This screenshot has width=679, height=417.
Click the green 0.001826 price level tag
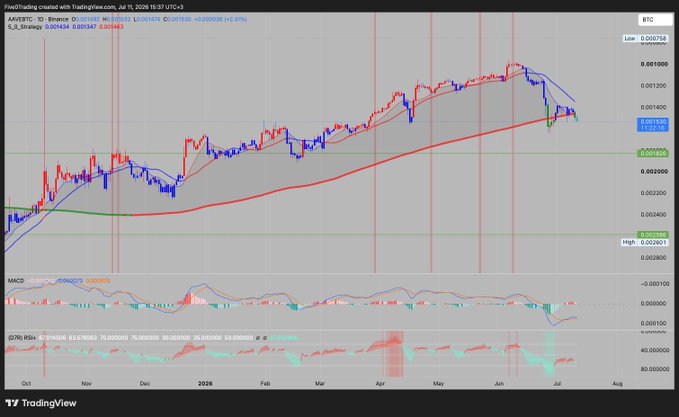(654, 154)
